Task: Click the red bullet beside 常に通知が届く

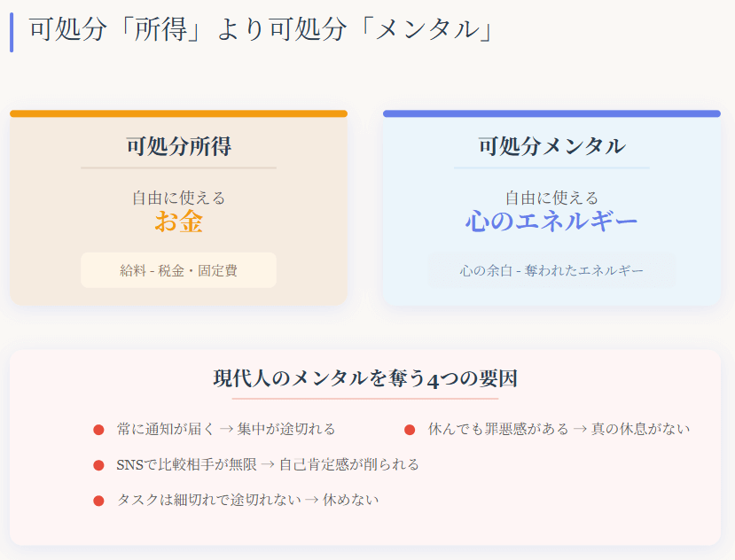Action: (99, 430)
